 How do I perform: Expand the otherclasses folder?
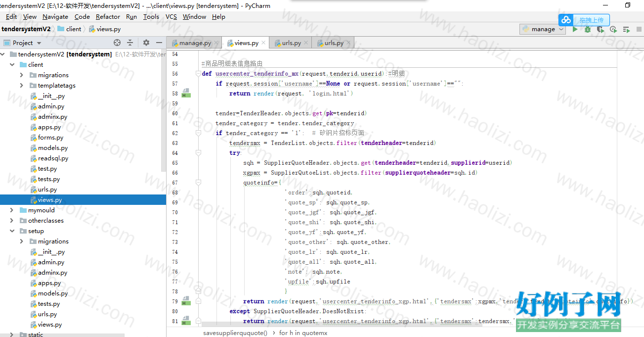(12, 220)
